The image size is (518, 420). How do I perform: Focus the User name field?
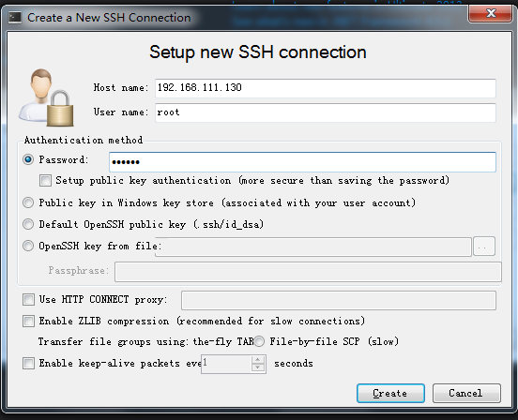(326, 112)
